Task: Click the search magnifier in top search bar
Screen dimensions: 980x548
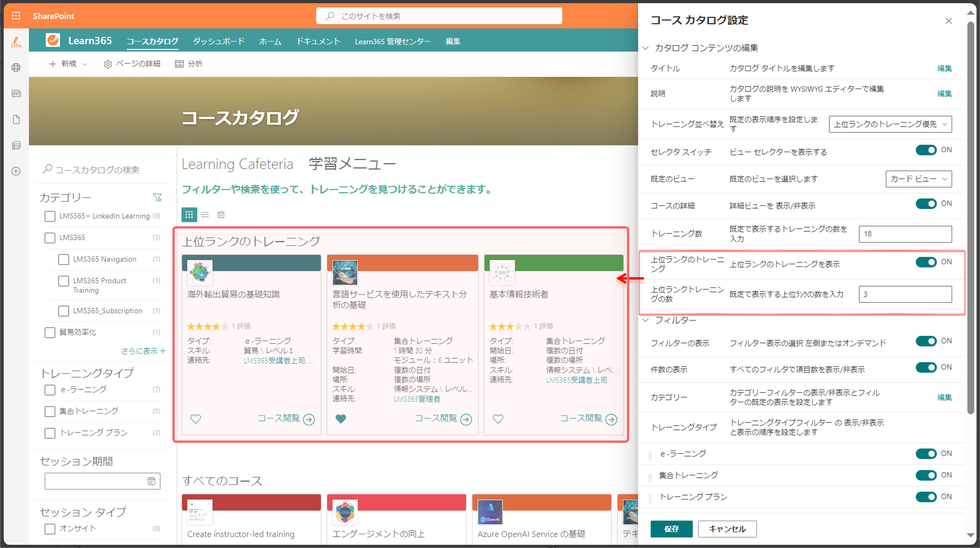Action: pyautogui.click(x=330, y=16)
